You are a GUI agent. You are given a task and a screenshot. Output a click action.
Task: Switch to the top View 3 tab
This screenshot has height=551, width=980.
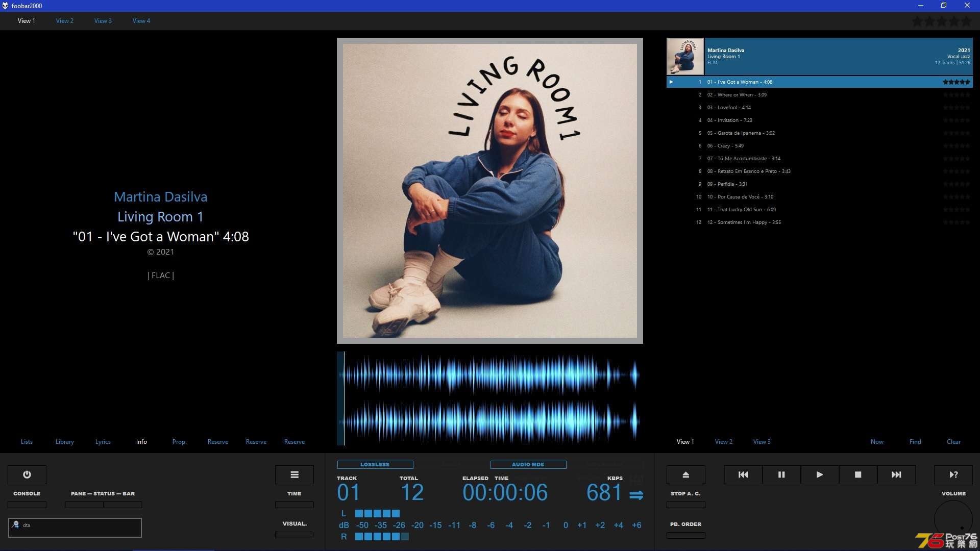[x=103, y=21]
